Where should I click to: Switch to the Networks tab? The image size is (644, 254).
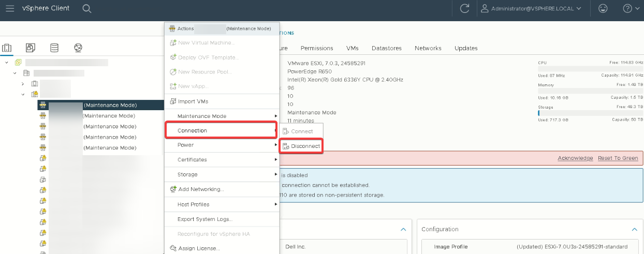[428, 48]
